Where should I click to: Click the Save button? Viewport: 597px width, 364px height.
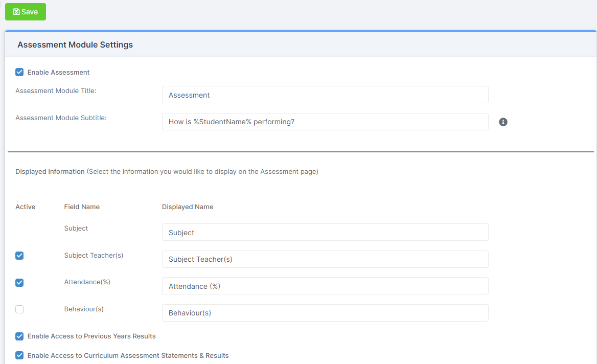click(x=25, y=11)
